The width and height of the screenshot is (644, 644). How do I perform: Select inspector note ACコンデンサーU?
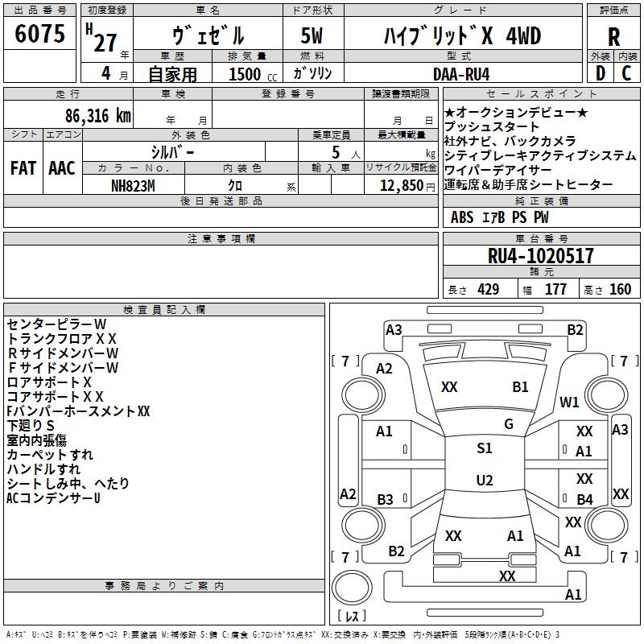[x=53, y=497]
